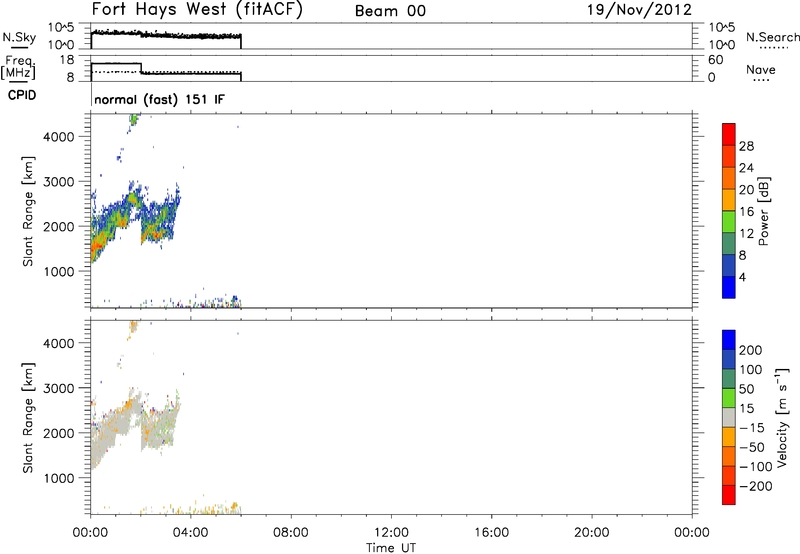Click the Nave legend label

tap(761, 69)
